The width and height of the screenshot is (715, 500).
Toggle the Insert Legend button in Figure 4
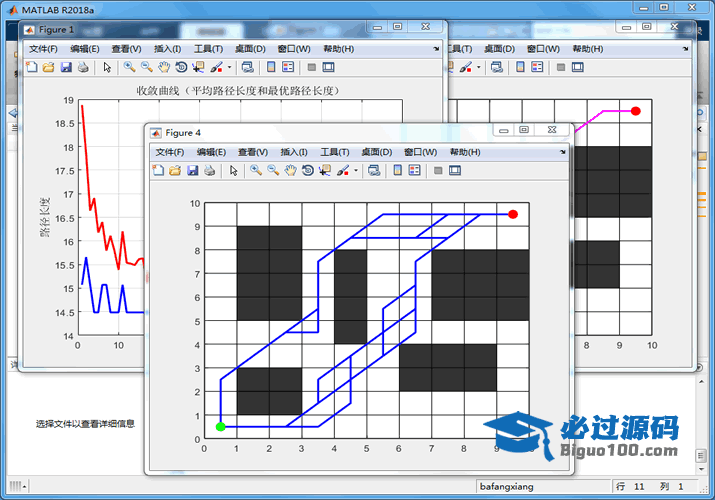point(416,171)
